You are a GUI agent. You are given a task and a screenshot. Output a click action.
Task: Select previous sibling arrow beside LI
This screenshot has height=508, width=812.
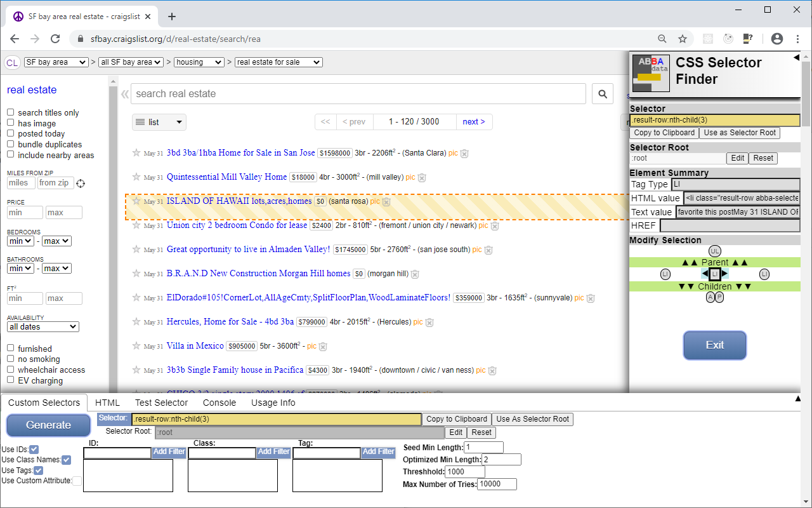click(x=705, y=274)
